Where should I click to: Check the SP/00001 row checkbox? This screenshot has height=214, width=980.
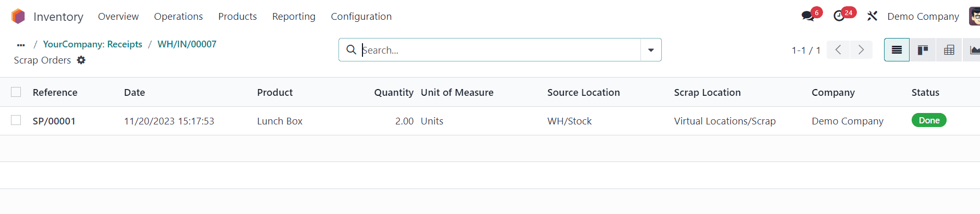pos(16,120)
